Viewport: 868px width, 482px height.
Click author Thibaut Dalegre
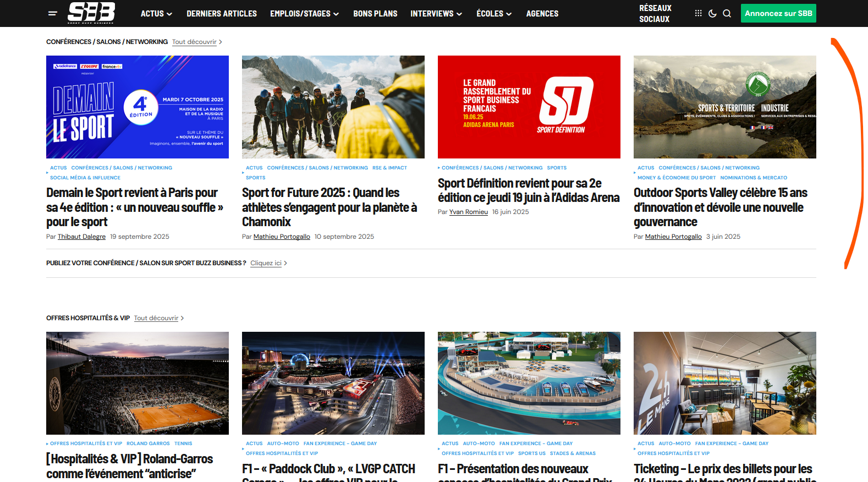tap(81, 237)
